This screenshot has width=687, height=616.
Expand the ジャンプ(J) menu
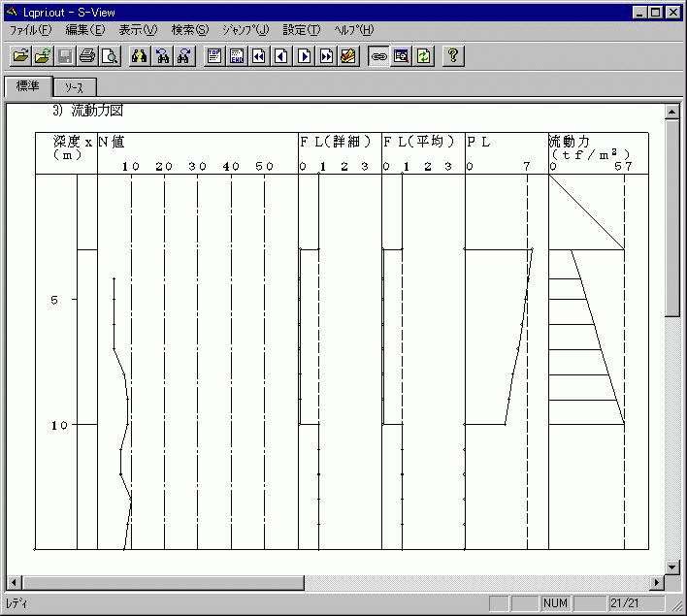pos(245,30)
